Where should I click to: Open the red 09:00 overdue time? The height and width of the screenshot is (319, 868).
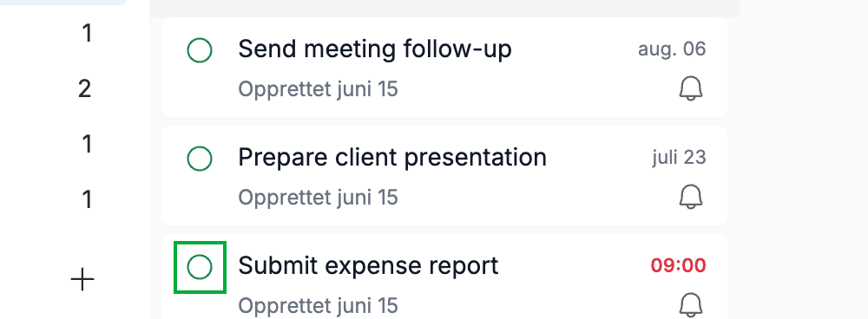pyautogui.click(x=679, y=266)
